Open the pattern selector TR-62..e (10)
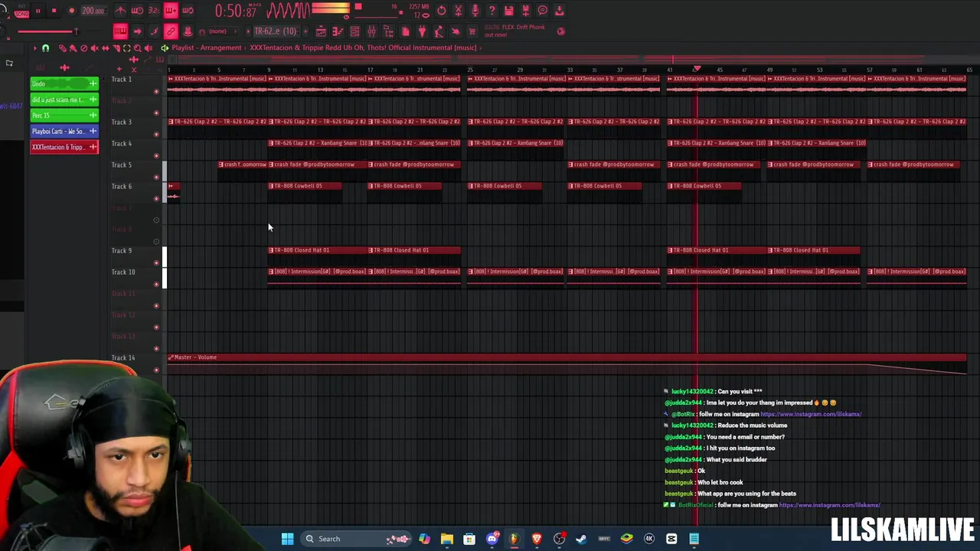The height and width of the screenshot is (551, 980). (x=276, y=31)
